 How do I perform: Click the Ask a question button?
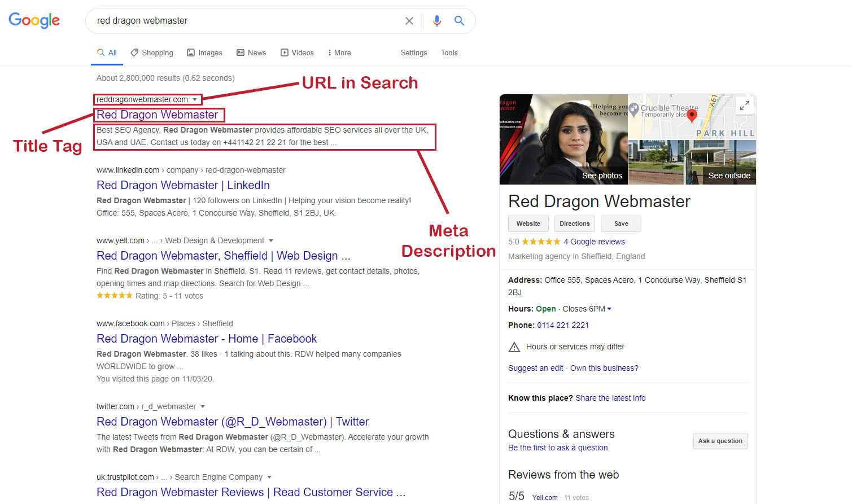[720, 441]
